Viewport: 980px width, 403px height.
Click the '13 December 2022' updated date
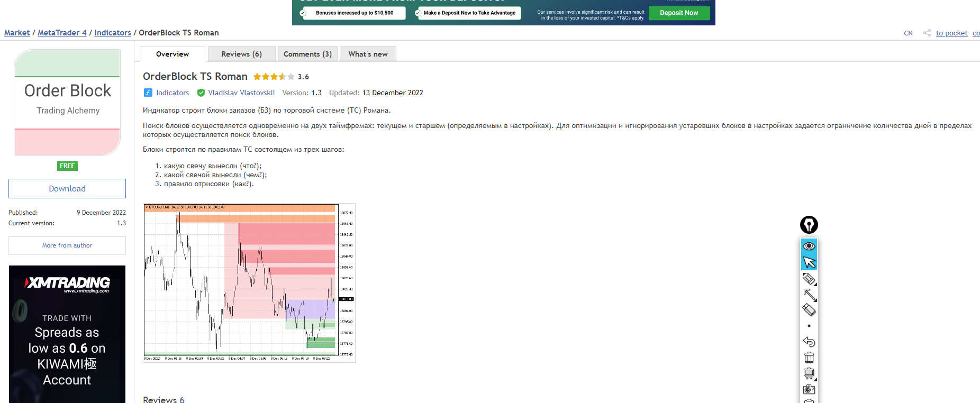[x=393, y=93]
